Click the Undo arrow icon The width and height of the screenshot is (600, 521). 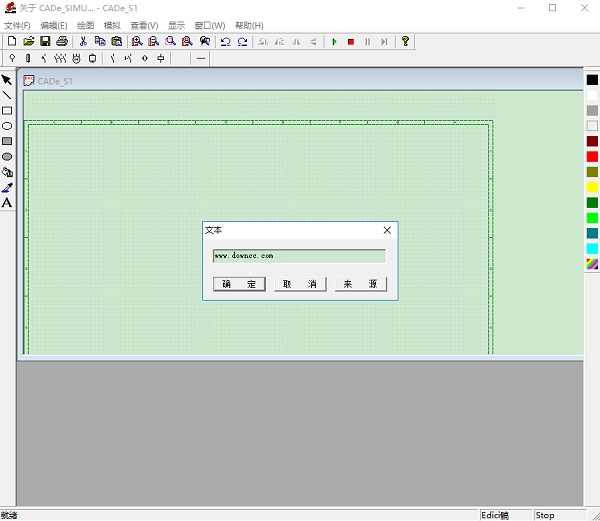tap(225, 41)
